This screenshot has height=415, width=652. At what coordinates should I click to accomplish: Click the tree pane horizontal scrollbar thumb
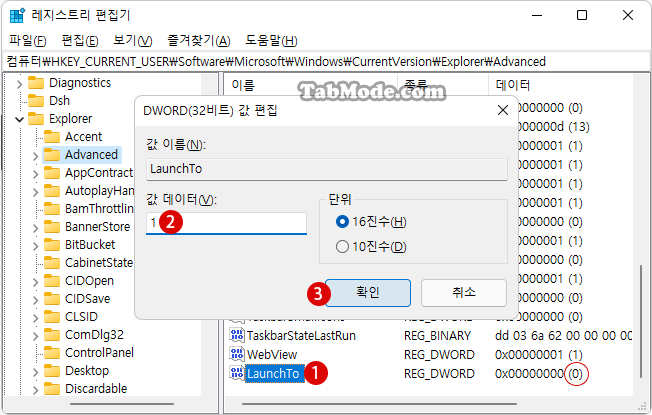tap(121, 403)
